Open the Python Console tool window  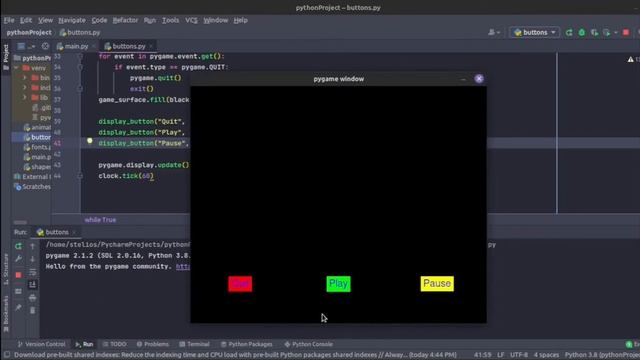coord(309,344)
